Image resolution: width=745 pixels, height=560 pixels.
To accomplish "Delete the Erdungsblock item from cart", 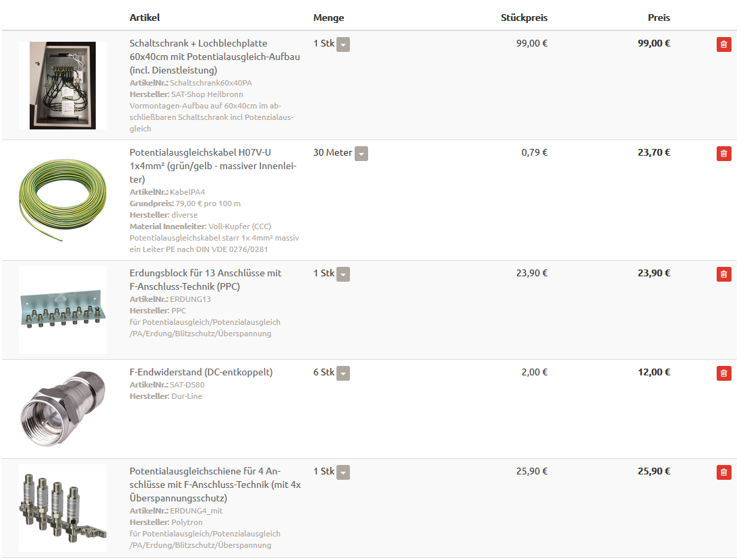I will point(723,274).
